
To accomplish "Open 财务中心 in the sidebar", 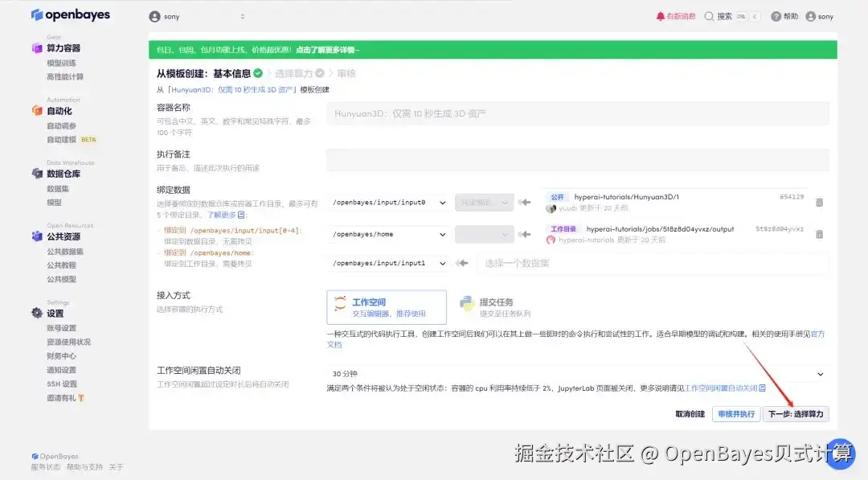I will [x=61, y=356].
